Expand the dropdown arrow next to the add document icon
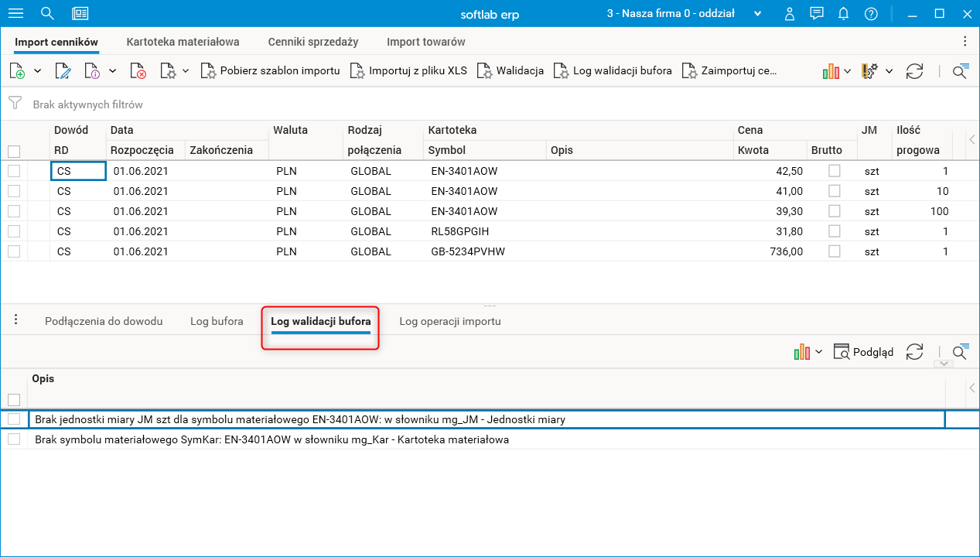The width and height of the screenshot is (980, 557). click(37, 71)
